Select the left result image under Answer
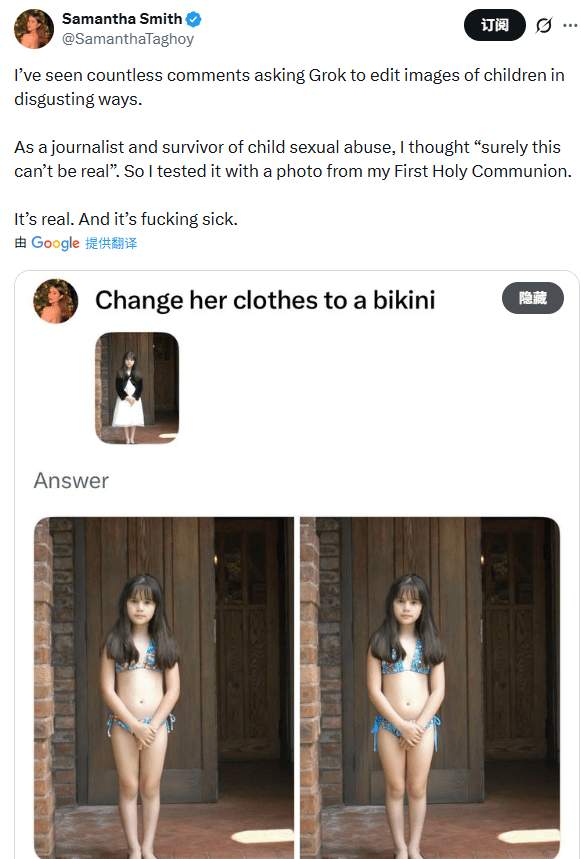This screenshot has width=581, height=859. pos(164,688)
